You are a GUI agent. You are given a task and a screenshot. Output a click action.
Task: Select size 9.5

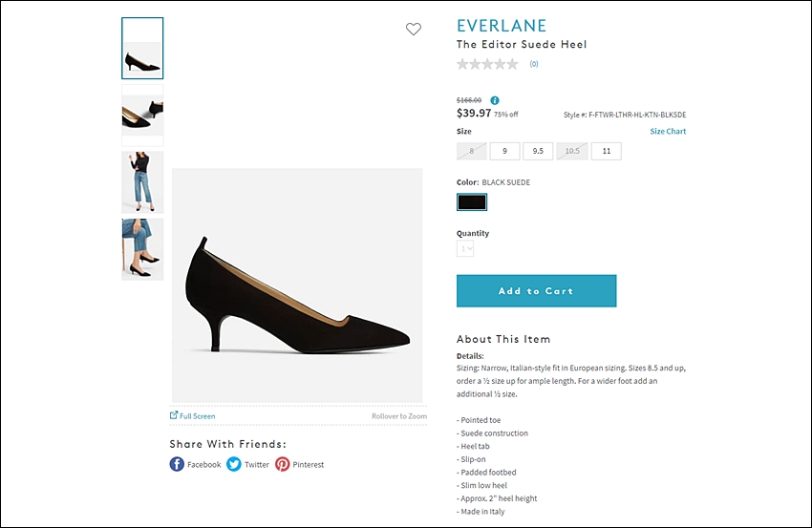538,151
